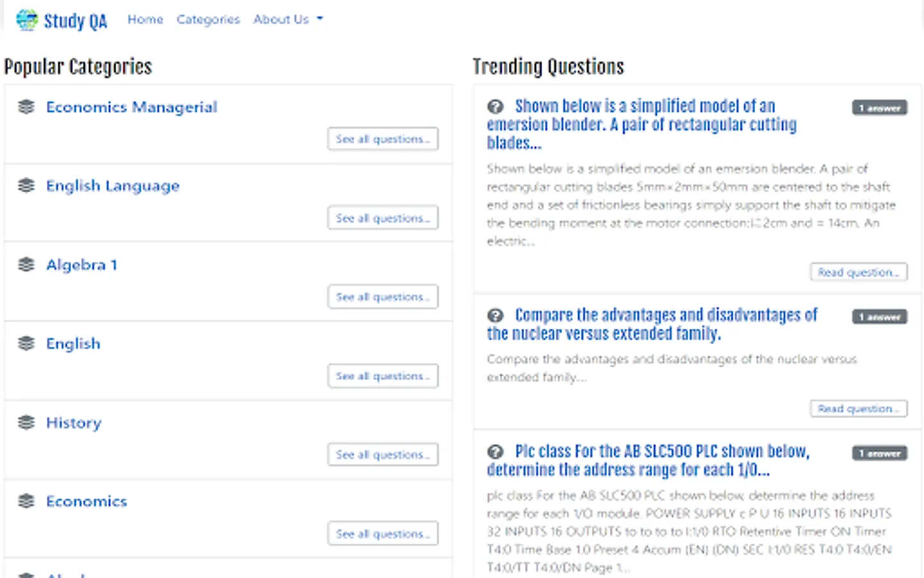Click the question mark icon for the blender question
Viewport: 924px width, 578px height.
pyautogui.click(x=495, y=107)
